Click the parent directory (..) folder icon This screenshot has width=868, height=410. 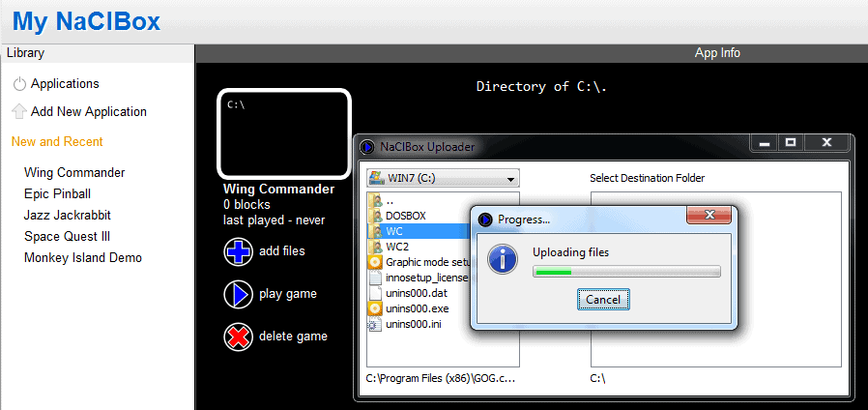[375, 200]
